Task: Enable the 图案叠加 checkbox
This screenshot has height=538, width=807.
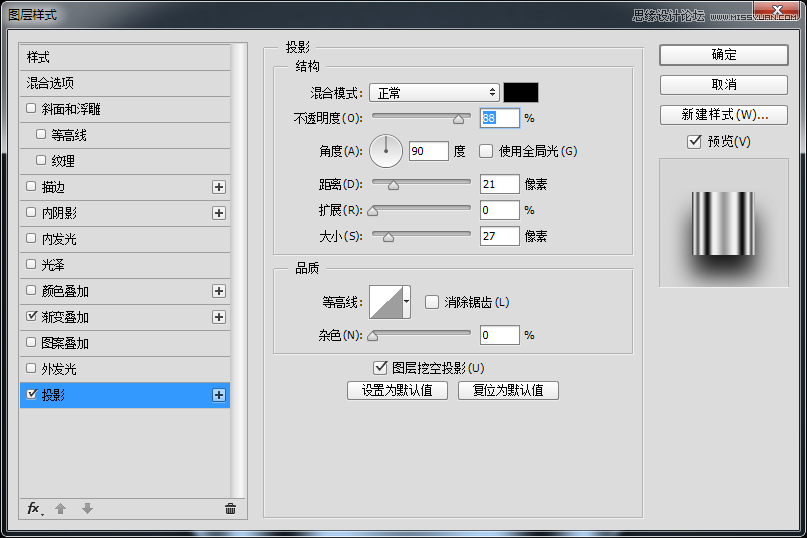Action: [x=31, y=342]
